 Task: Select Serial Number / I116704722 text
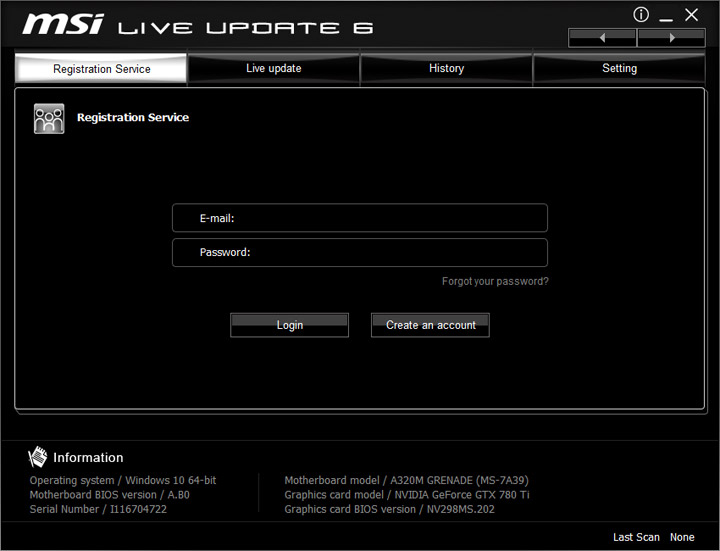pyautogui.click(x=98, y=509)
